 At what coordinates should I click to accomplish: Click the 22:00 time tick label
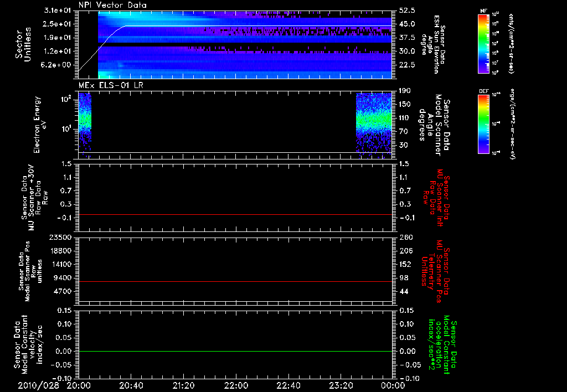click(x=236, y=386)
